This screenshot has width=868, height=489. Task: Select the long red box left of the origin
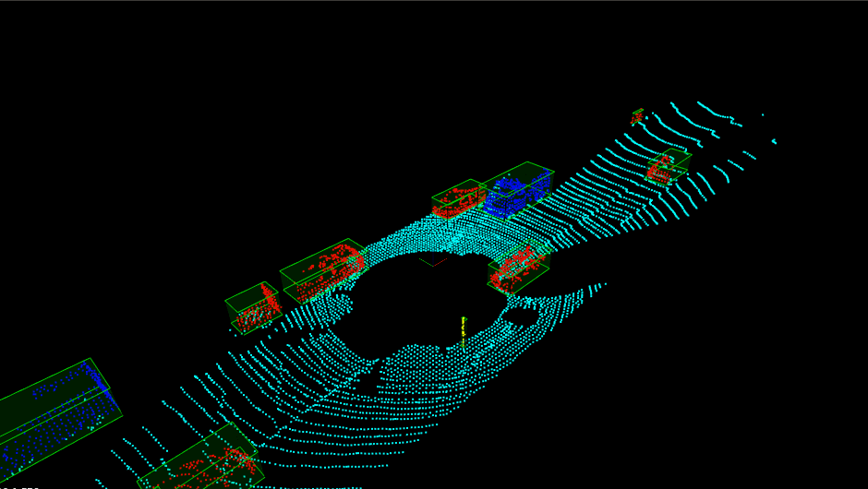tap(324, 270)
